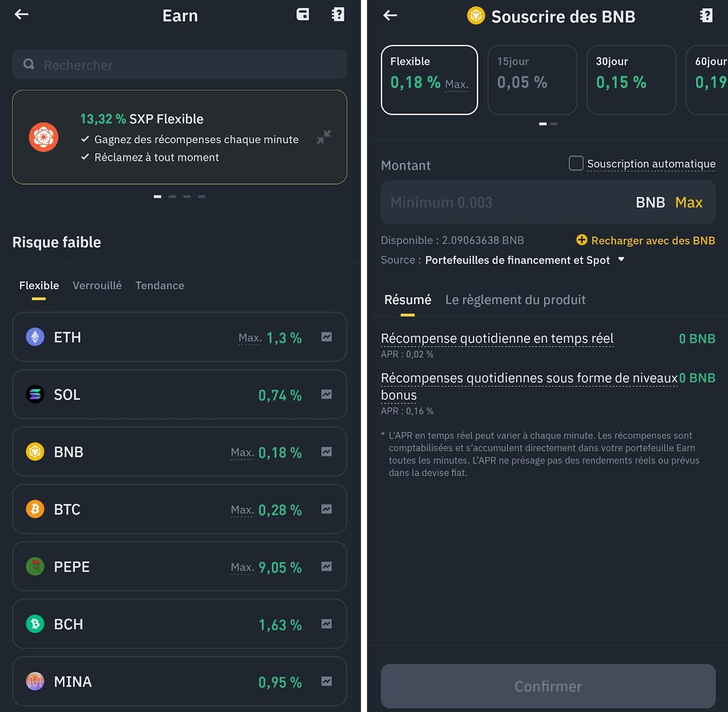Click the plus icon beside Recharger avec des BNB
This screenshot has width=728, height=712.
point(582,240)
